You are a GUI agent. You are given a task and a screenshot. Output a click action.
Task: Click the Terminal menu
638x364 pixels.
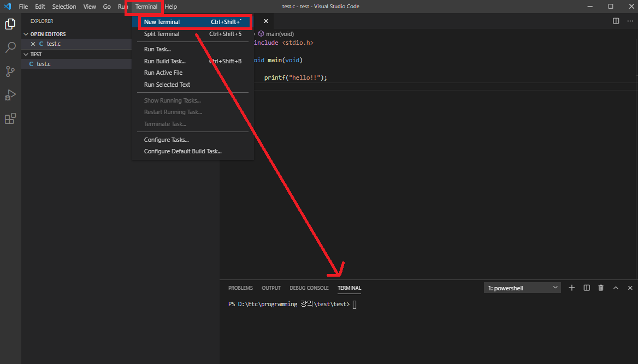pos(146,7)
